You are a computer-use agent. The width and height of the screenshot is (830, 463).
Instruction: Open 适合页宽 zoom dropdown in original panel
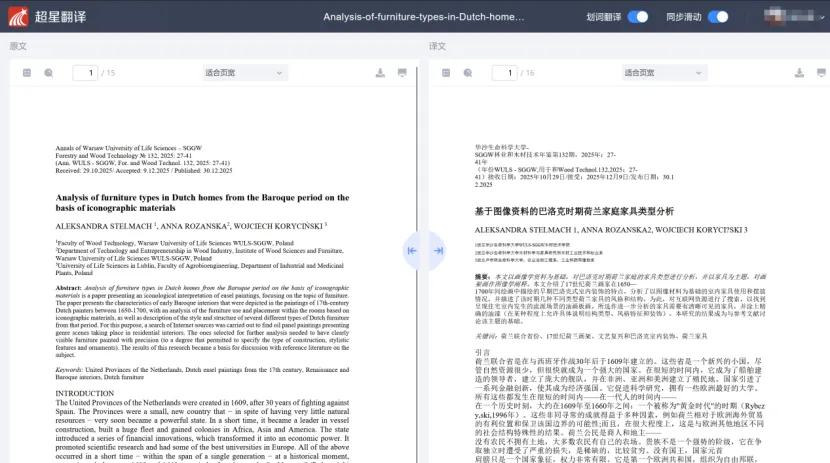245,73
